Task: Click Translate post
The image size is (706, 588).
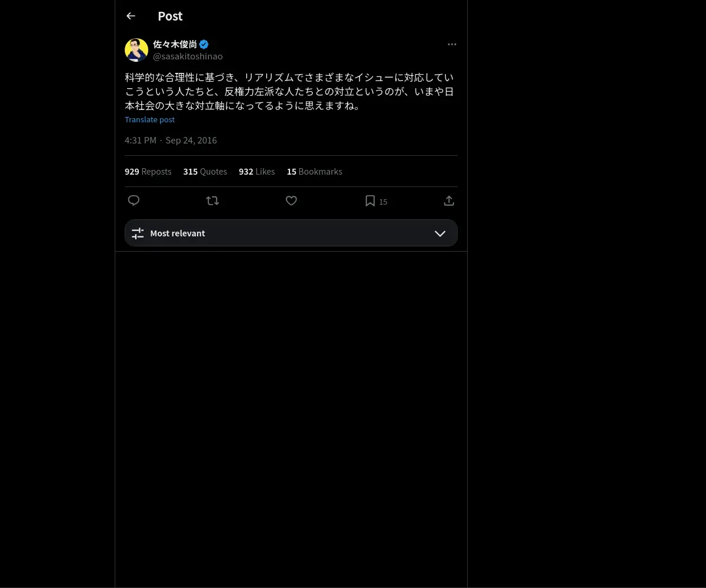Action: coord(149,119)
